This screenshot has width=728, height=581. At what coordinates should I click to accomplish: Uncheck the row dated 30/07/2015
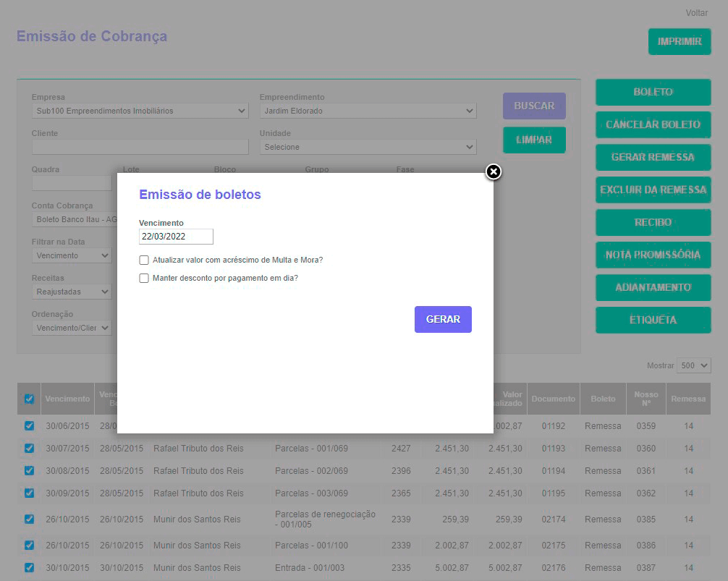[x=29, y=449]
